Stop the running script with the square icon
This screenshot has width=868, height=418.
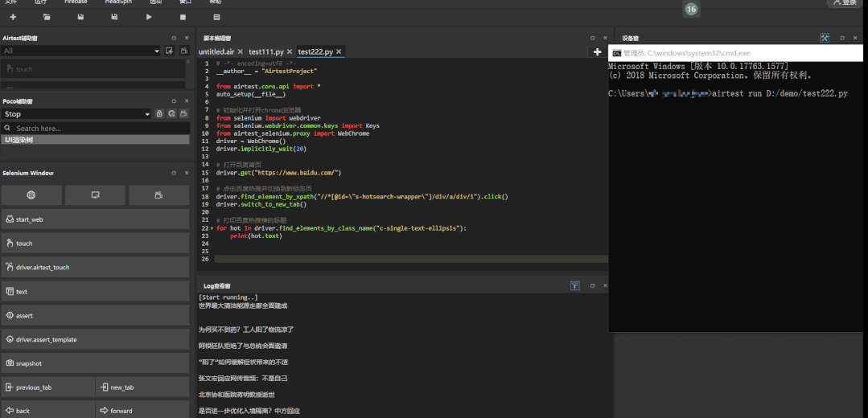coord(183,17)
